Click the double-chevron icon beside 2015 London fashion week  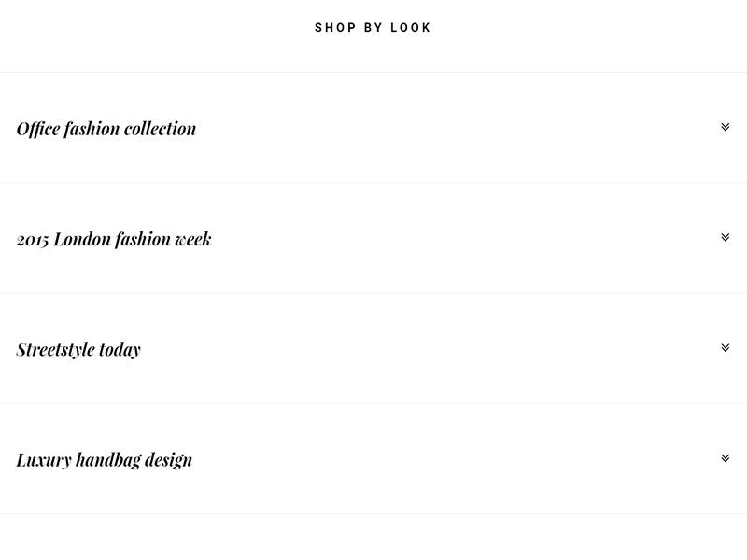coord(725,237)
